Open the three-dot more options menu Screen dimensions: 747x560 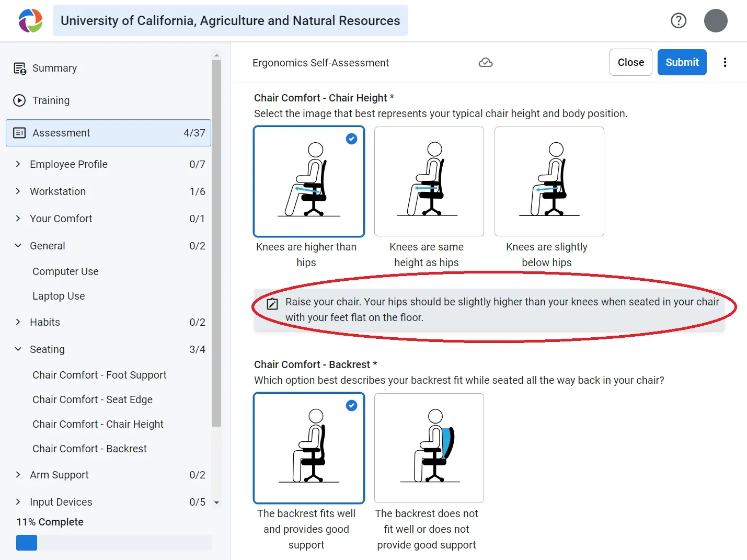[725, 62]
